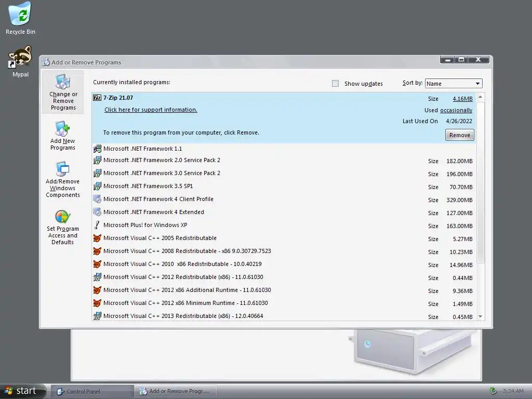
Task: Click icon for Visual C++ 2010 x86 Redistributable
Action: [97, 264]
